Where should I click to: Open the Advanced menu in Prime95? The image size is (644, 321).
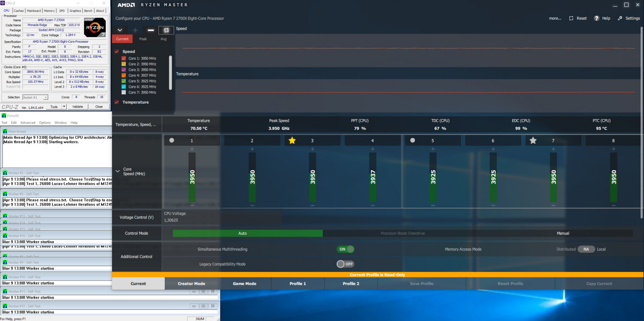point(28,123)
